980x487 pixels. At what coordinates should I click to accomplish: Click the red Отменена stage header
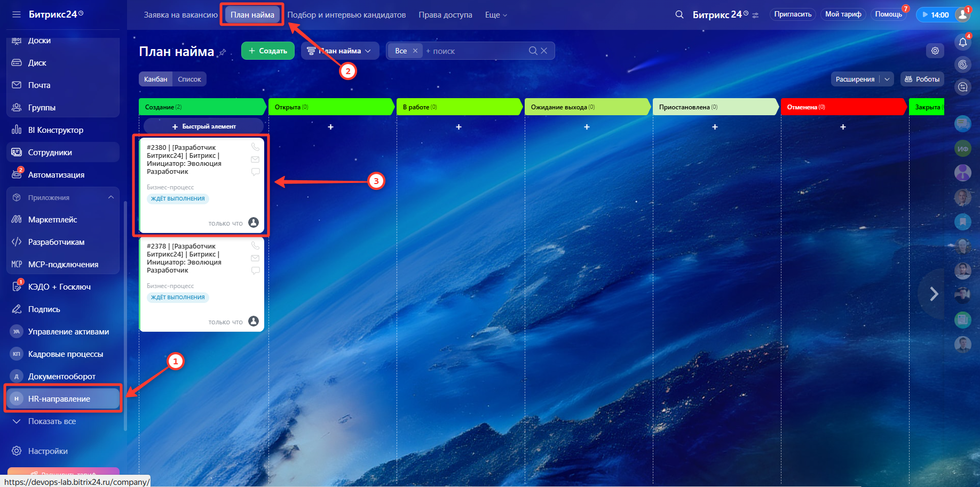tap(843, 107)
